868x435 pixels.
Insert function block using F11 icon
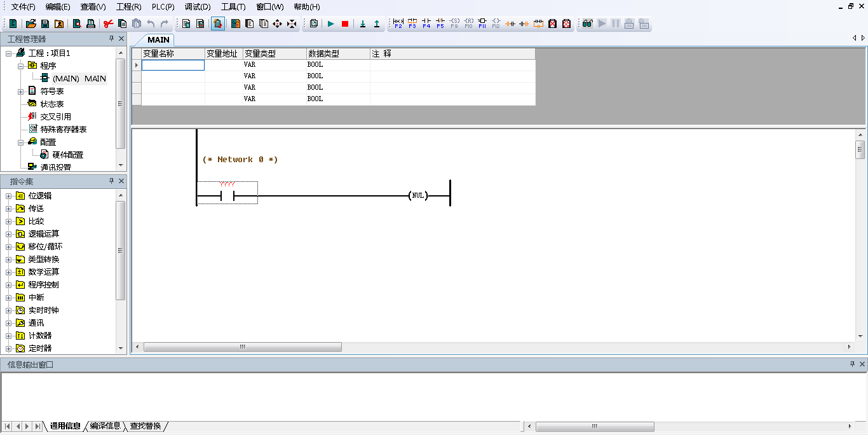point(482,24)
